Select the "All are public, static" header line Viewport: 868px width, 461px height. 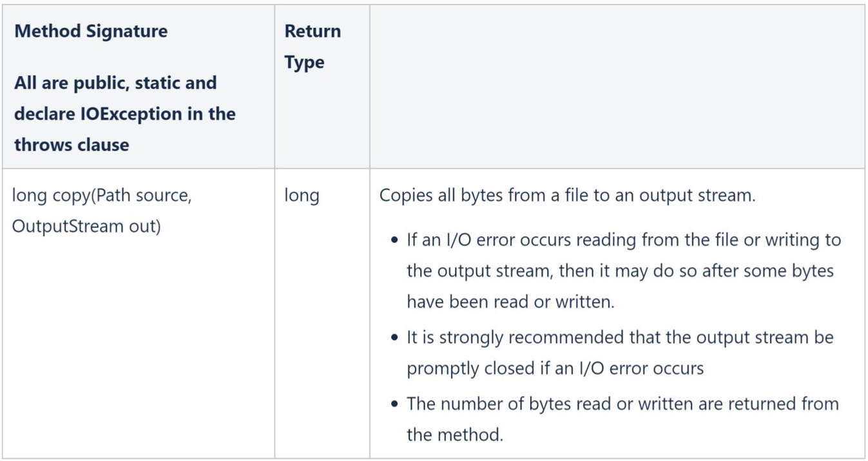tap(115, 83)
